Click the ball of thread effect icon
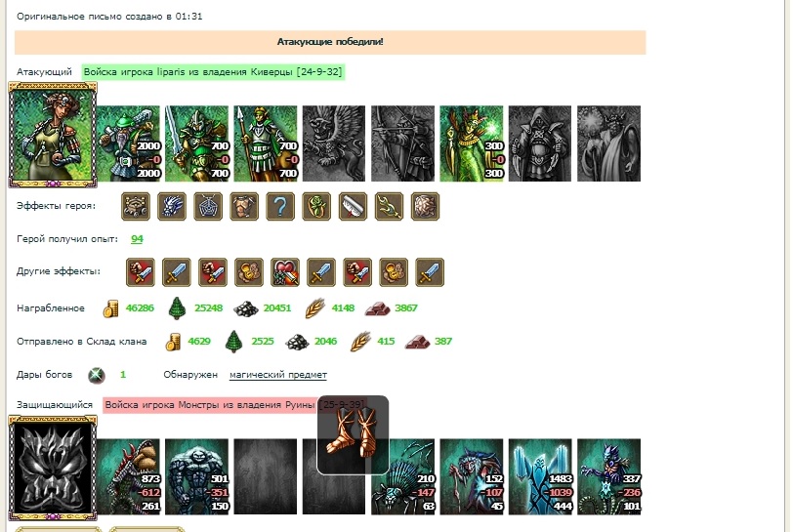Image resolution: width=793 pixels, height=532 pixels. coord(426,206)
